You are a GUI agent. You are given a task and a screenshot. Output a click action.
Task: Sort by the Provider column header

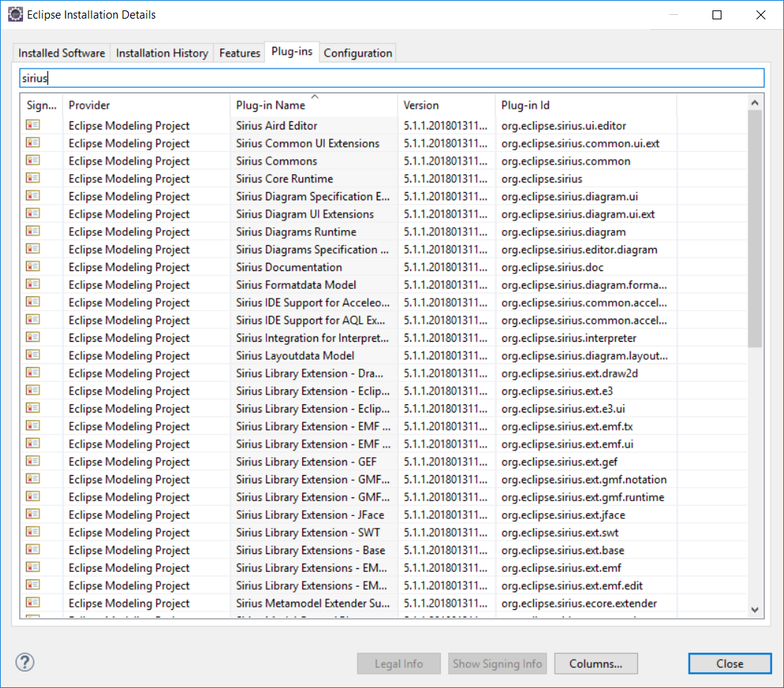pos(147,105)
